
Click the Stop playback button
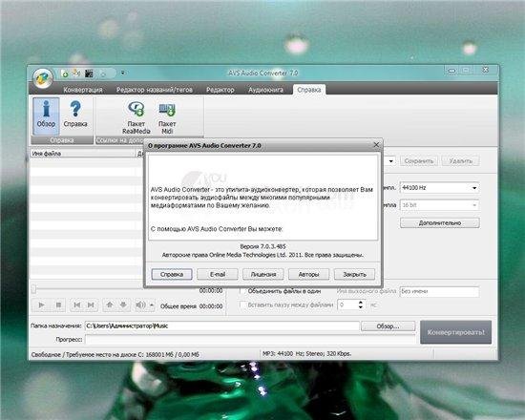pos(58,305)
